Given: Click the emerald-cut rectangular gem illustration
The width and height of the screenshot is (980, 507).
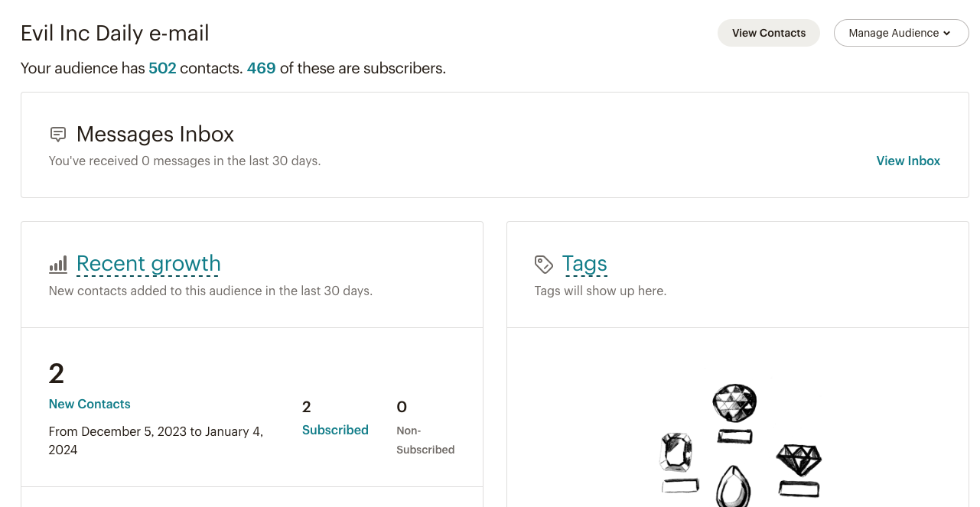Looking at the screenshot, I should (x=676, y=452).
